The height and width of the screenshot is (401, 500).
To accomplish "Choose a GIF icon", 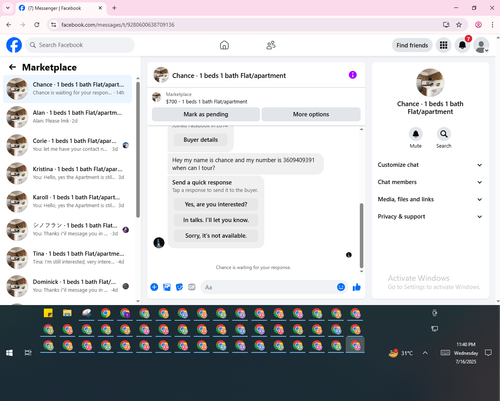I will click(192, 287).
